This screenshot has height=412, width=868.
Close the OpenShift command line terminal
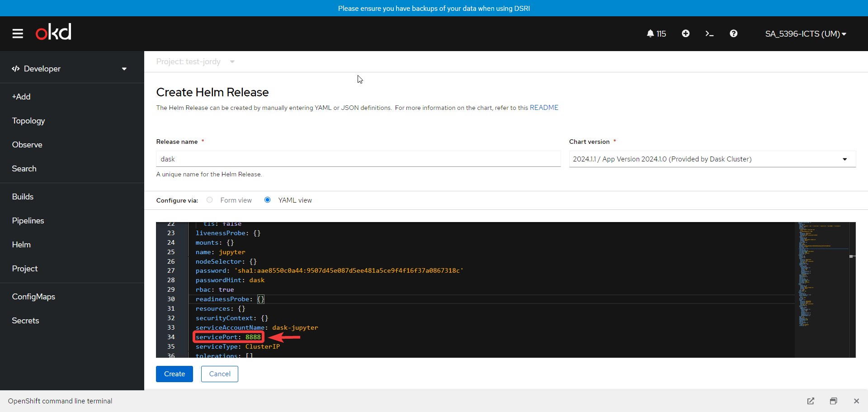pos(856,401)
